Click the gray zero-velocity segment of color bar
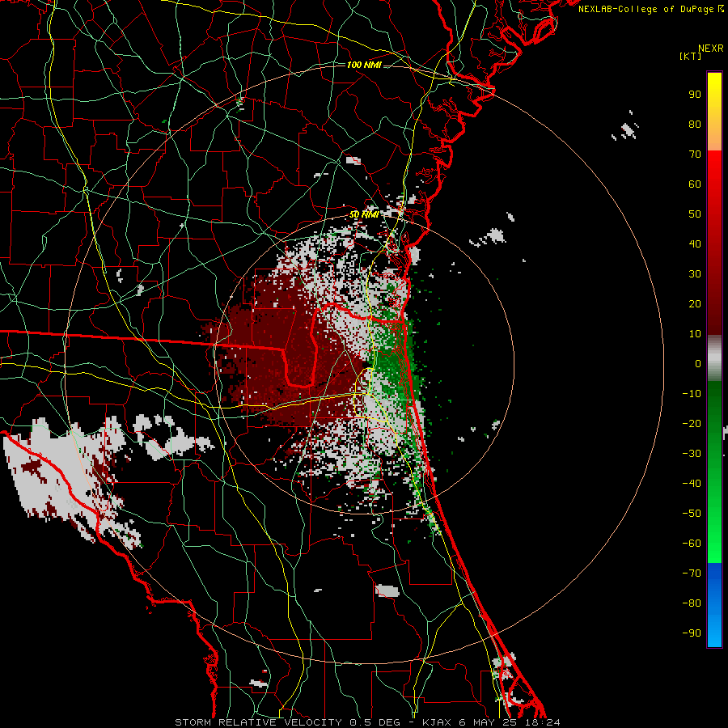 714,358
